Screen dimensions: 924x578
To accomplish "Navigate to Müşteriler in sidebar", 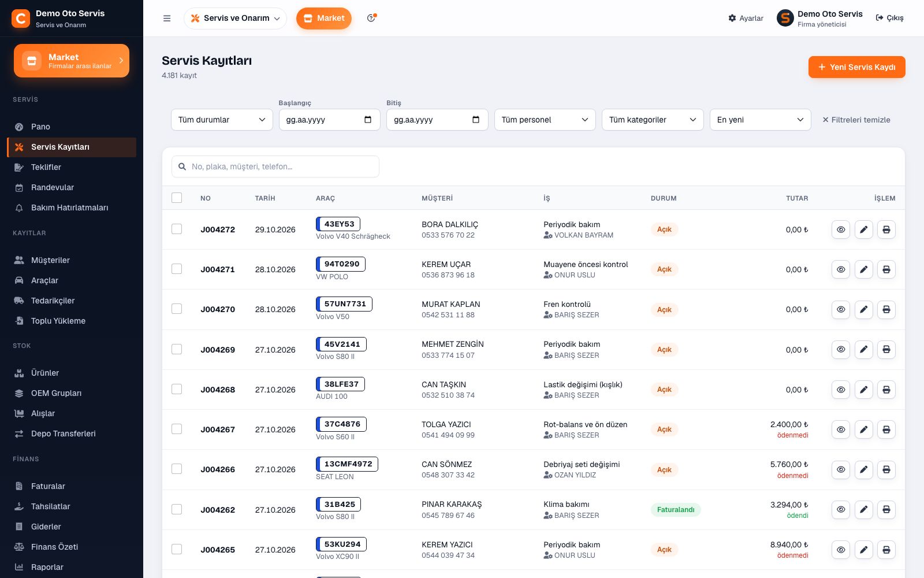I will (x=72, y=260).
